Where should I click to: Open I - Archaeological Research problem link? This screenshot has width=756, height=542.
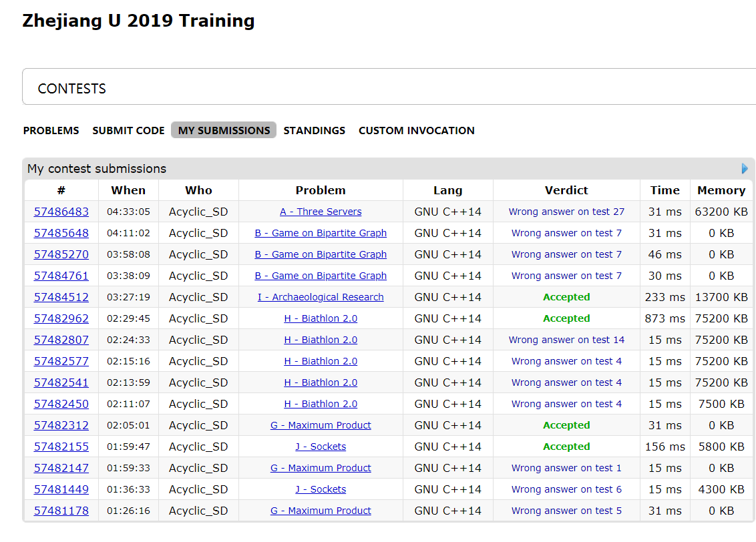[x=321, y=297]
